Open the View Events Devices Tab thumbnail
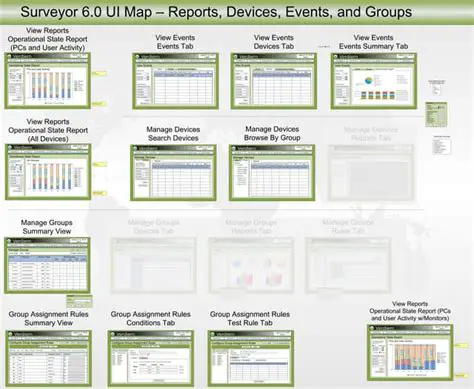 point(274,81)
